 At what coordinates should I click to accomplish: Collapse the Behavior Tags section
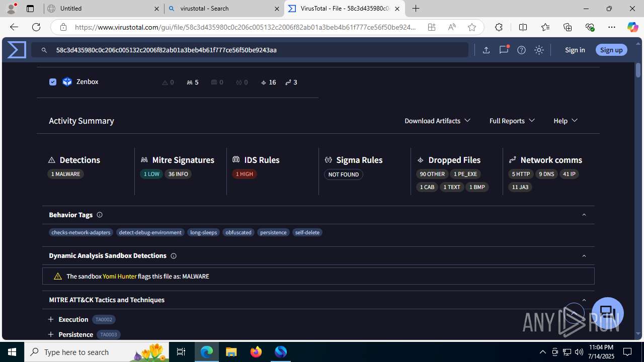[x=584, y=215]
